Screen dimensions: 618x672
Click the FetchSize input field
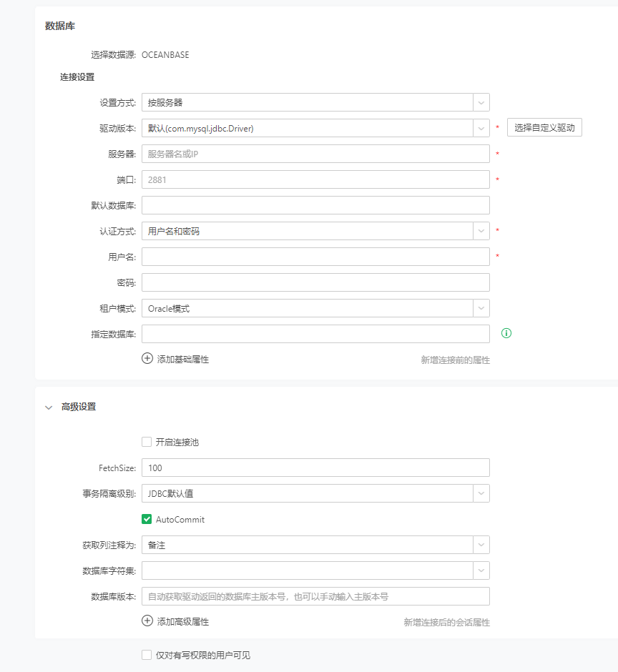(x=315, y=468)
